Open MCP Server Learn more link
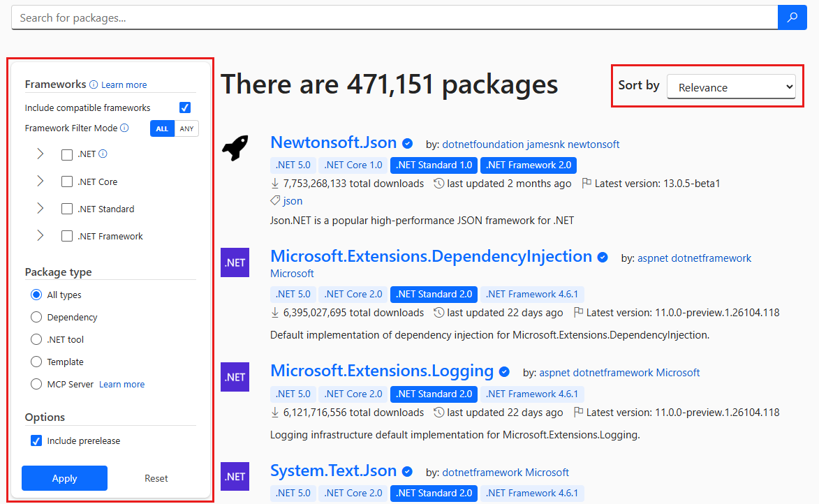The height and width of the screenshot is (504, 819). [121, 385]
